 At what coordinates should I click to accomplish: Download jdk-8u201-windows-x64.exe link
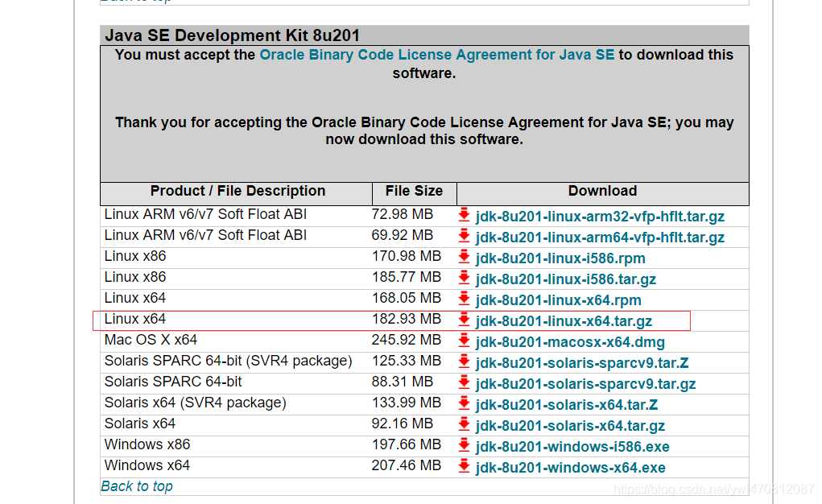[x=570, y=468]
